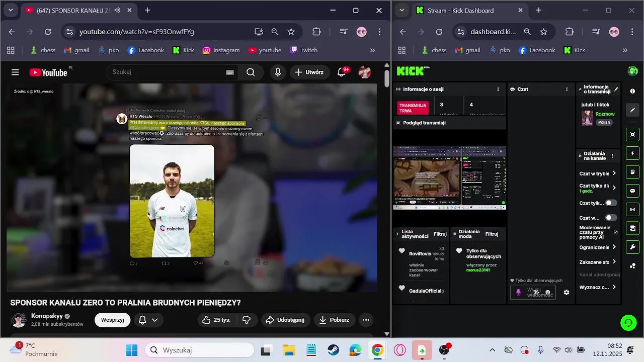Bookmark the YouTube page with star icon
The height and width of the screenshot is (362, 644).
pyautogui.click(x=291, y=32)
